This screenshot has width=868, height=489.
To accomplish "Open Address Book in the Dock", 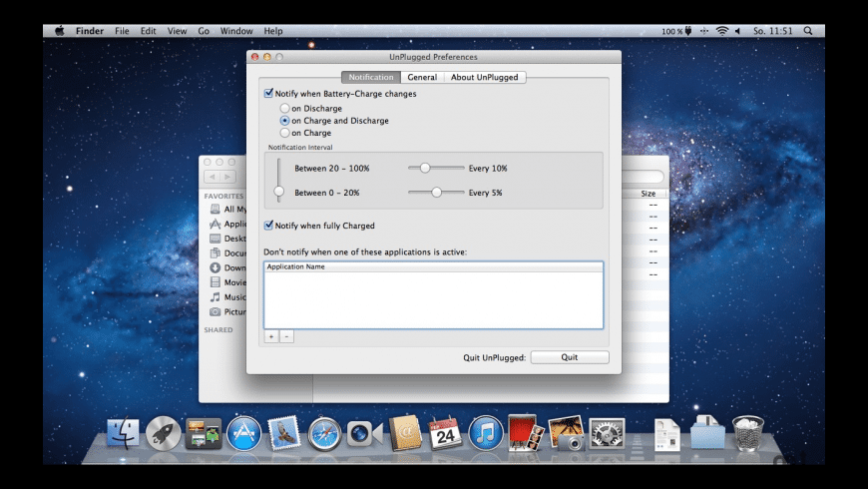I will [405, 432].
